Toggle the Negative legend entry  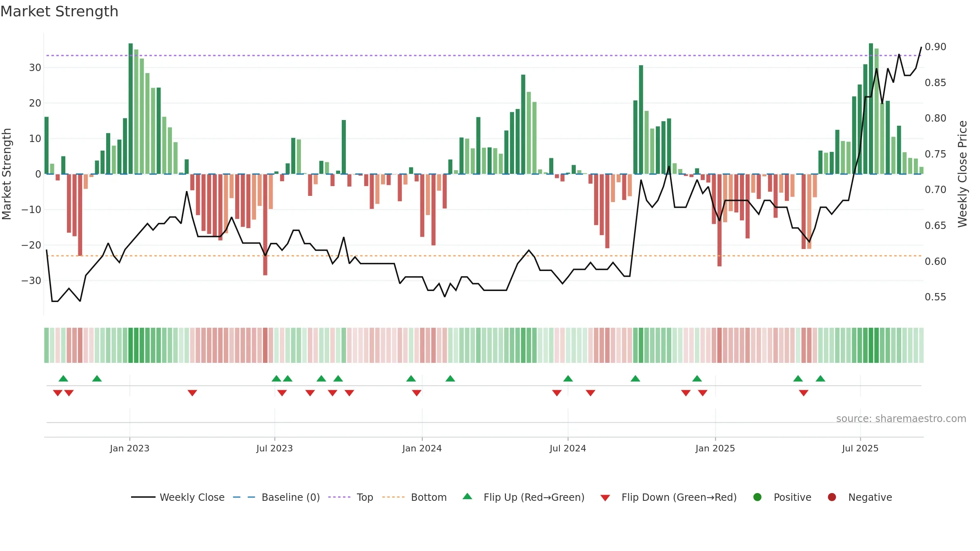click(x=860, y=497)
